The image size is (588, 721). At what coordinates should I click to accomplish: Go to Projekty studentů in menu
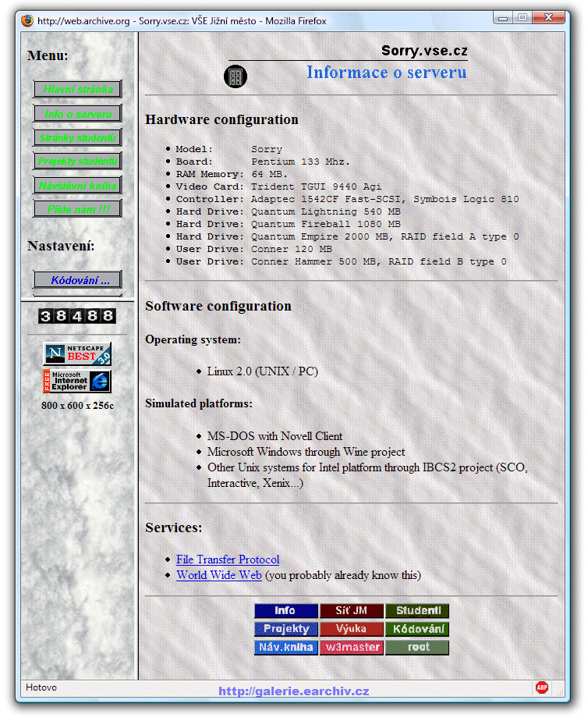78,162
